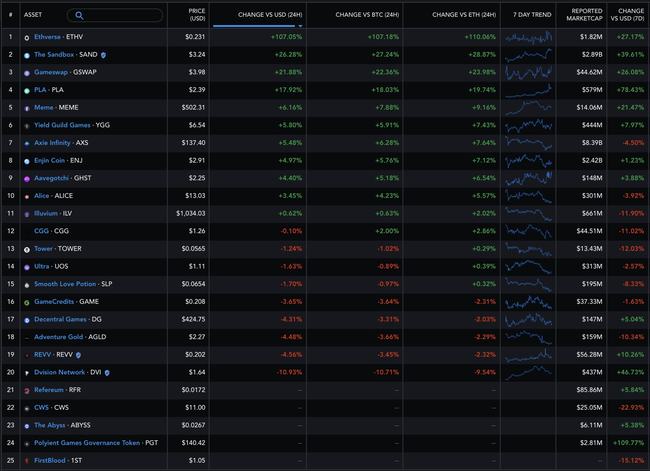Open The Sandbox asset link
This screenshot has width=650, height=471.
[x=54, y=54]
